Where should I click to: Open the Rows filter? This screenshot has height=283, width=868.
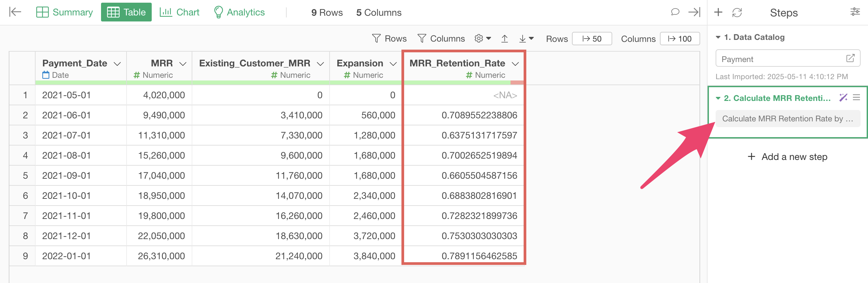click(389, 39)
